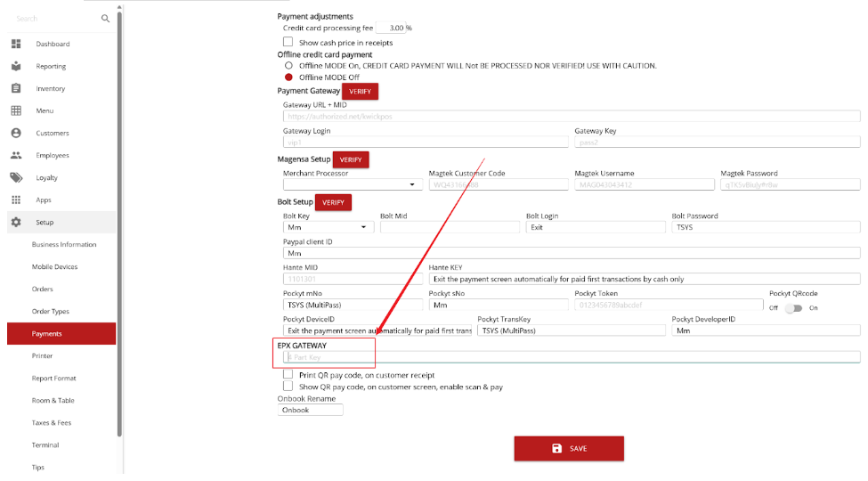Image resolution: width=868 pixels, height=481 pixels.
Task: Open Business Information settings
Action: pyautogui.click(x=64, y=244)
